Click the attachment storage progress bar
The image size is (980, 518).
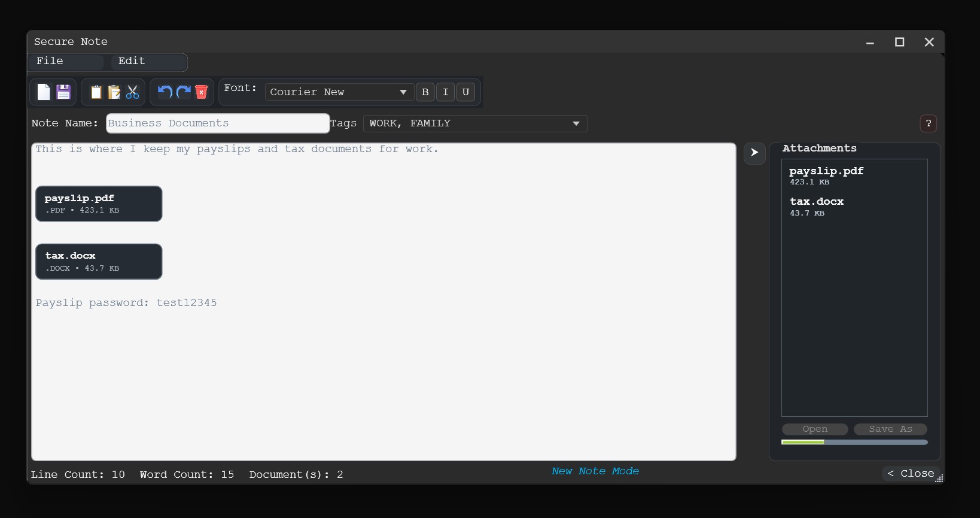pyautogui.click(x=854, y=443)
